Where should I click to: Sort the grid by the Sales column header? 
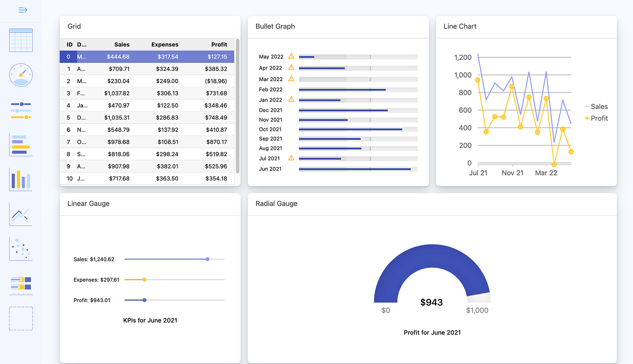[122, 44]
